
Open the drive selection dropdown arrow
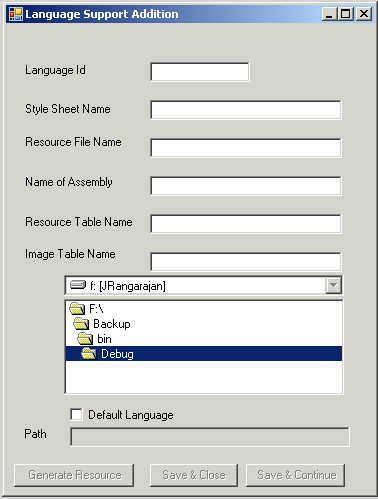click(333, 285)
